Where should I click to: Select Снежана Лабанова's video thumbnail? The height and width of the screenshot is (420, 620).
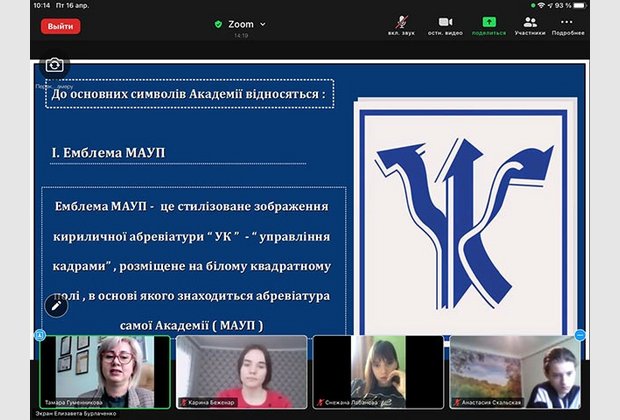pyautogui.click(x=378, y=371)
